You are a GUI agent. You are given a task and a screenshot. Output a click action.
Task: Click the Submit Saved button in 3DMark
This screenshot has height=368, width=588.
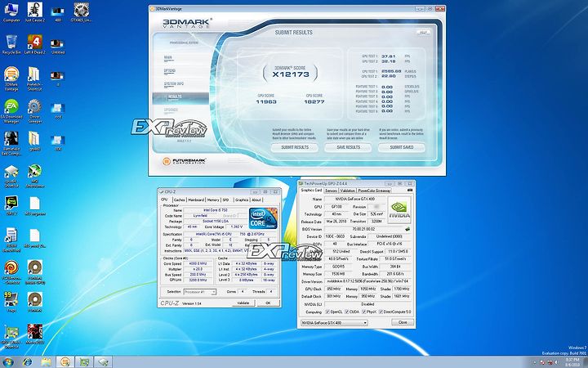pyautogui.click(x=402, y=147)
